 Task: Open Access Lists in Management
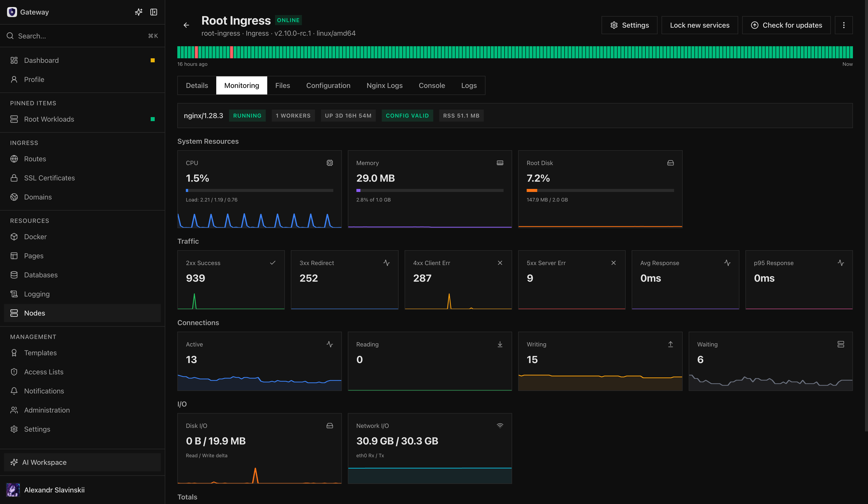tap(82, 372)
